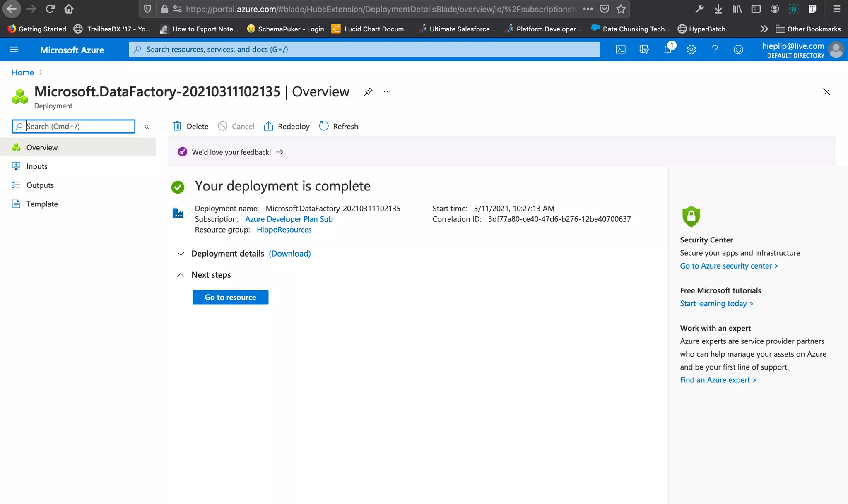Open Azure Cloud Shell icon
The image size is (848, 504).
pyautogui.click(x=620, y=50)
